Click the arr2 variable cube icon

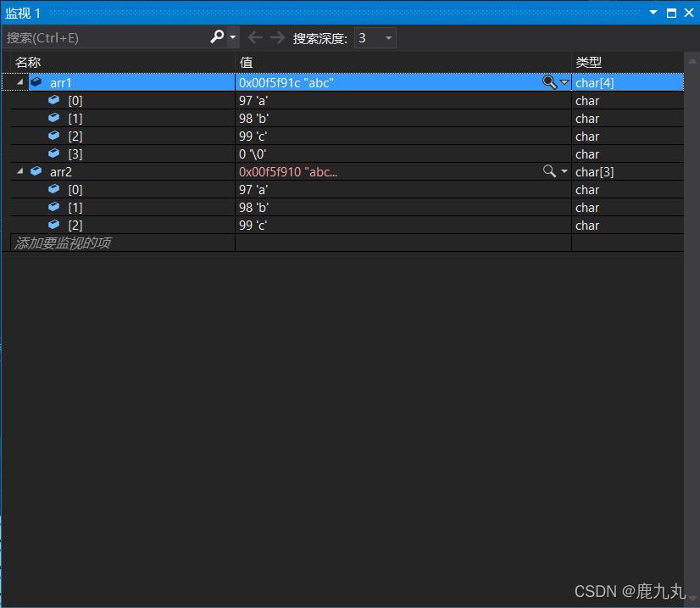click(36, 170)
